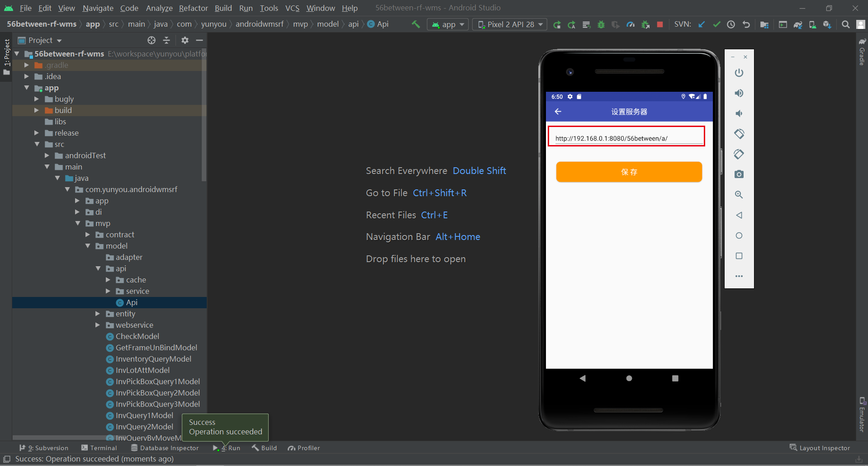Expand the cache package

pos(108,280)
